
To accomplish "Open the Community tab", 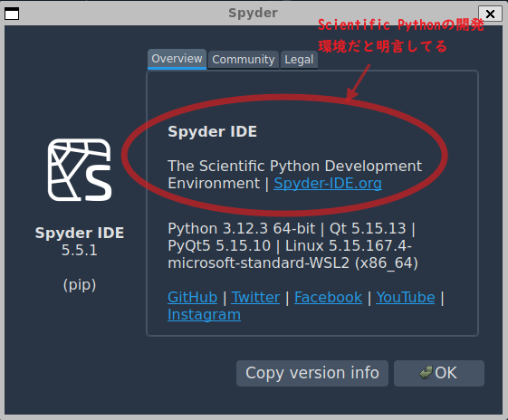I will point(244,60).
